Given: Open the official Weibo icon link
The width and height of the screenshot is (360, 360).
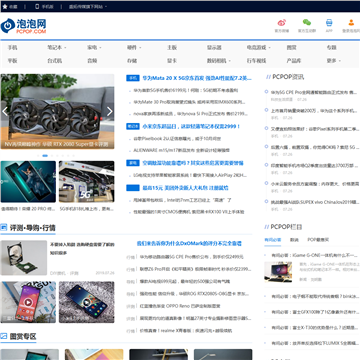Looking at the screenshot, I should click(282, 23).
